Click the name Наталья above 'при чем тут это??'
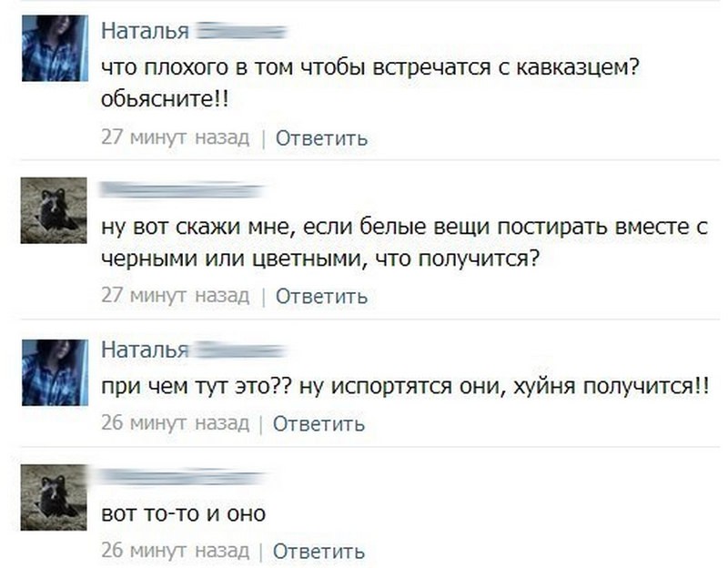728x568 pixels. point(145,350)
